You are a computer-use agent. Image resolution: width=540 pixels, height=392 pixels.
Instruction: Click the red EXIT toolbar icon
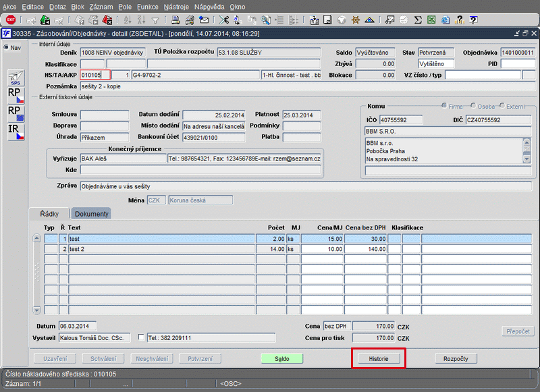[11, 20]
